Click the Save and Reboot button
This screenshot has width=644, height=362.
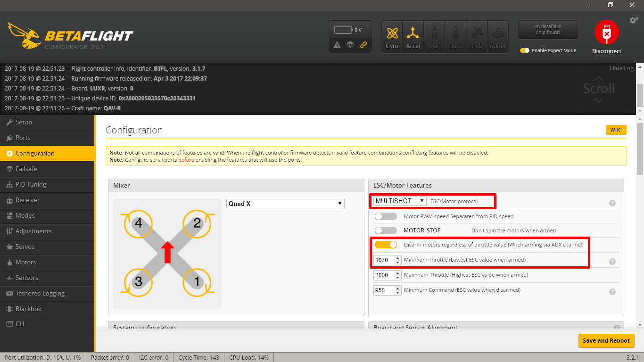tap(606, 340)
